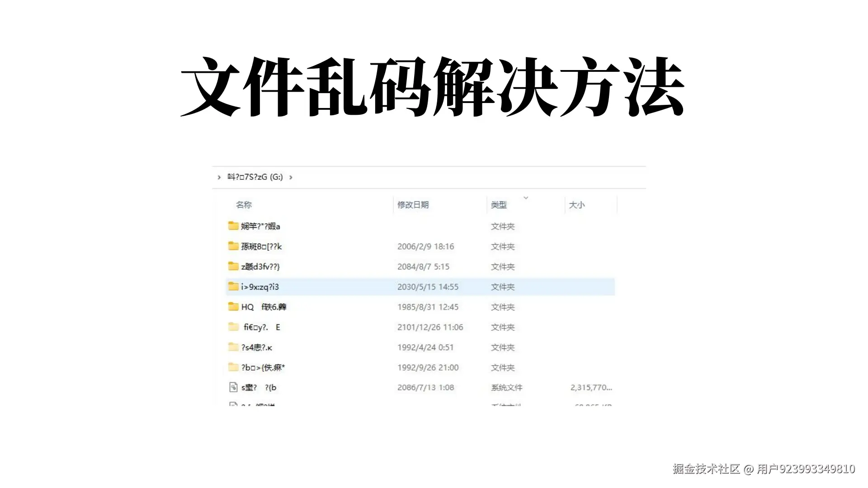Open the 类型 column sort dropdown
This screenshot has width=868, height=488.
click(526, 198)
